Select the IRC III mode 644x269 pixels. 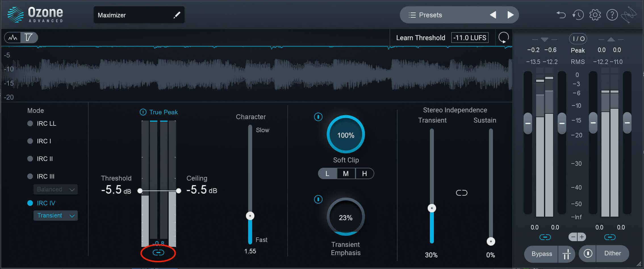tap(41, 176)
